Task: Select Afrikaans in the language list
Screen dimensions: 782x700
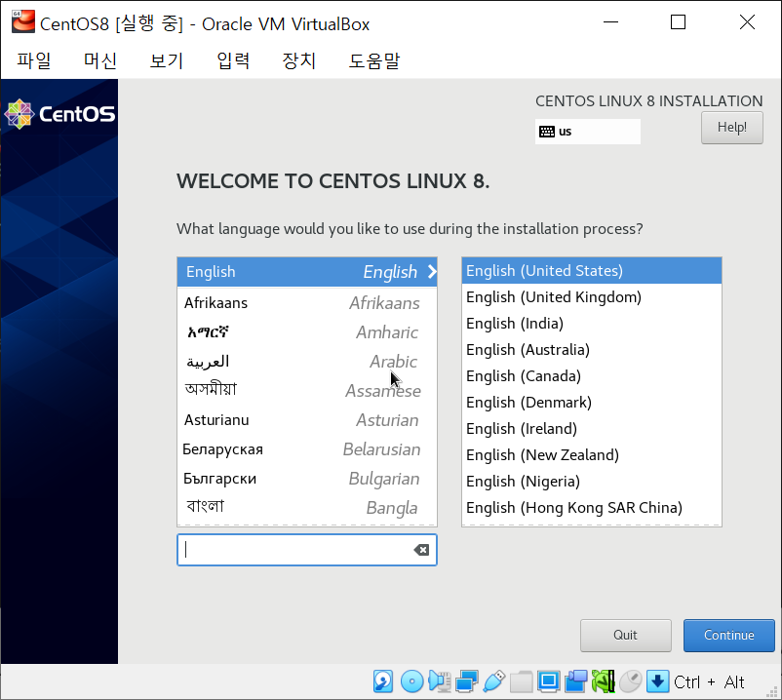Action: tap(307, 302)
